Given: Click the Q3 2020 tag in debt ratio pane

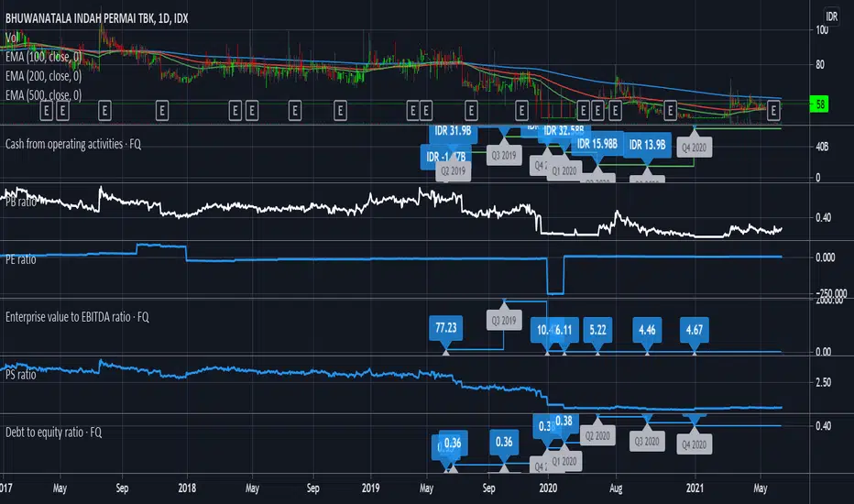Looking at the screenshot, I should pyautogui.click(x=647, y=441).
